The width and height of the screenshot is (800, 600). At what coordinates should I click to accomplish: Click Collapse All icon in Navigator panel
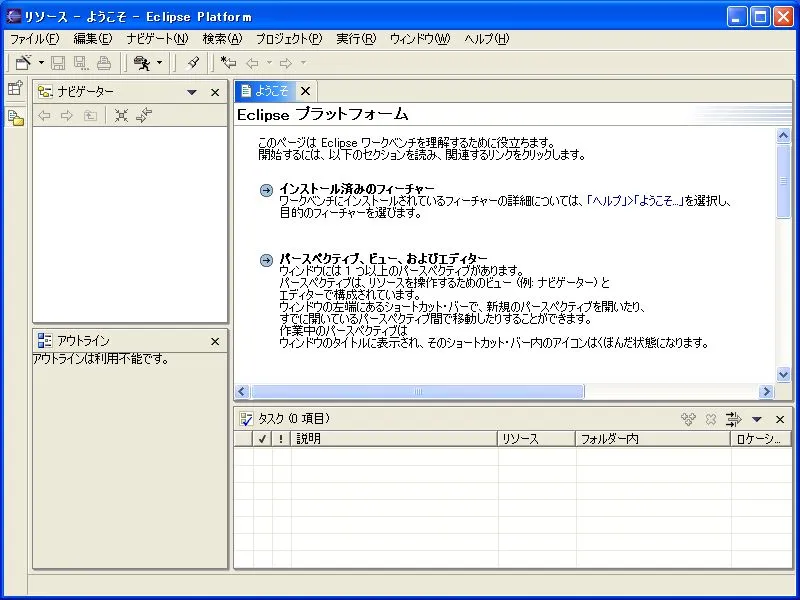[121, 116]
